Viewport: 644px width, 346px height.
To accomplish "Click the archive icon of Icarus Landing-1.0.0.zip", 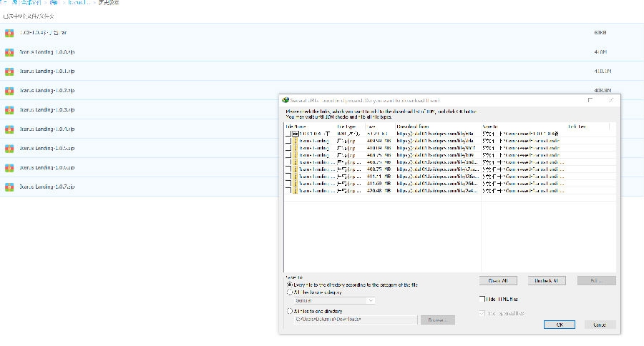I will tap(9, 52).
